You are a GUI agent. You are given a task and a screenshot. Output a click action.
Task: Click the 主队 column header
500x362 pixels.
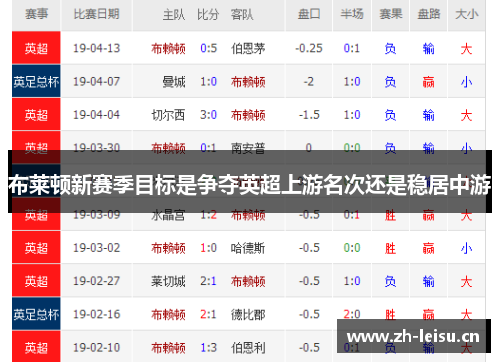tap(174, 15)
